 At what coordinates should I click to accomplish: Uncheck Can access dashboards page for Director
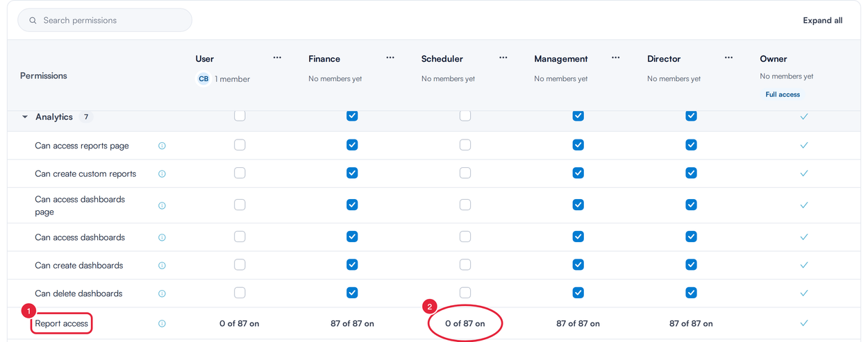click(x=691, y=205)
